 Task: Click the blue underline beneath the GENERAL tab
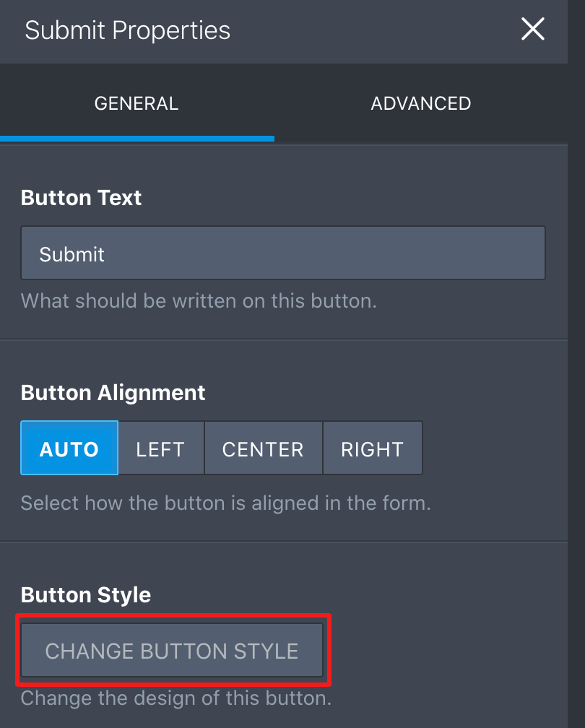coord(137,138)
